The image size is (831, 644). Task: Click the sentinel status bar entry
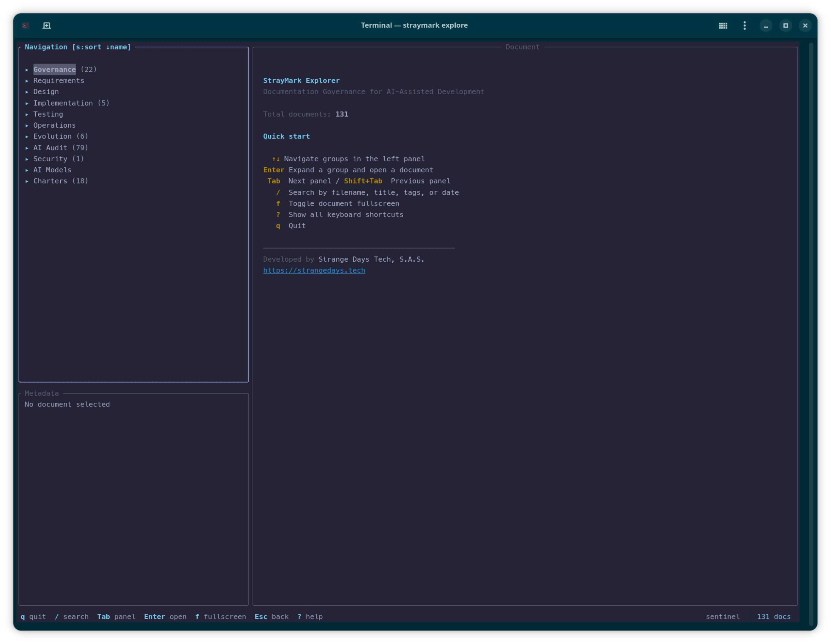pos(723,617)
